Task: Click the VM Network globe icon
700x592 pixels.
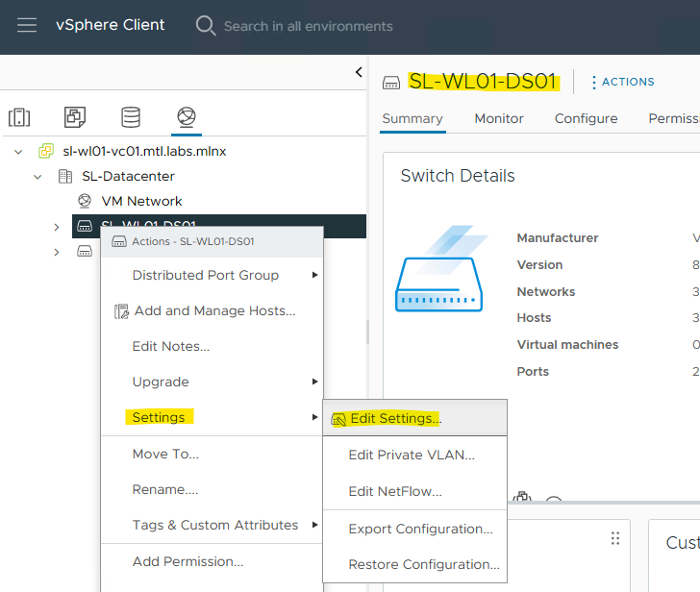Action: [x=85, y=201]
